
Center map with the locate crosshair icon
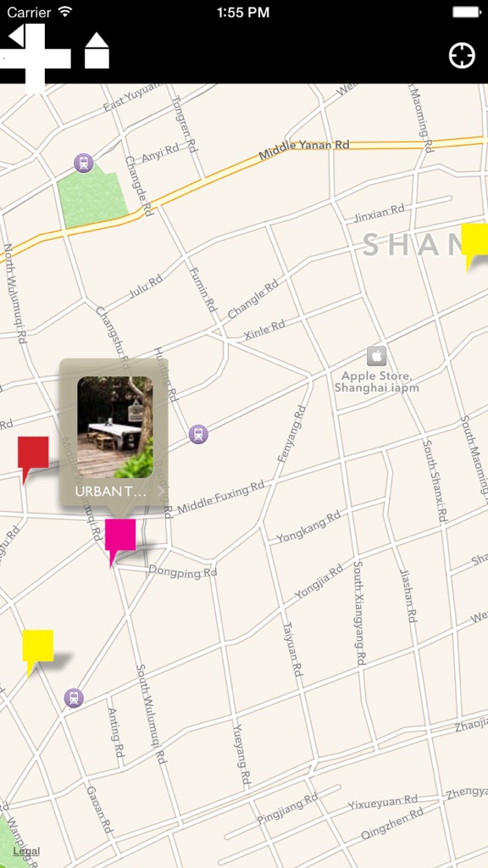click(462, 56)
